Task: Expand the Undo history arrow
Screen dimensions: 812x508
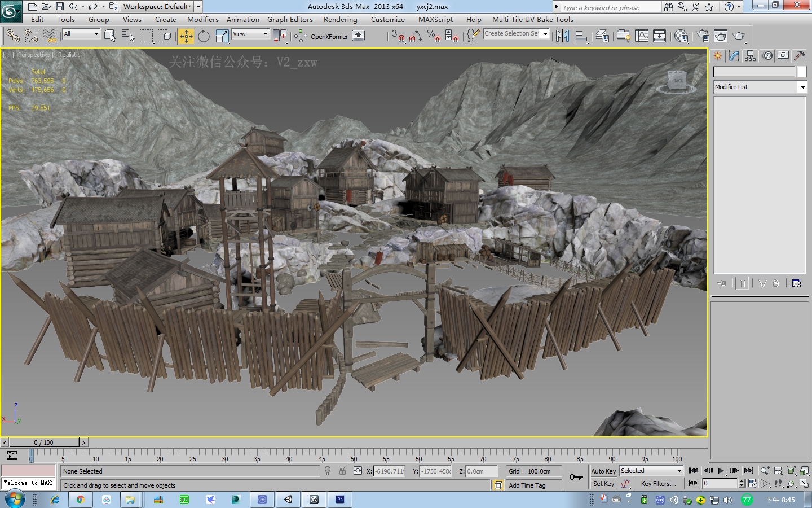Action: [83, 6]
